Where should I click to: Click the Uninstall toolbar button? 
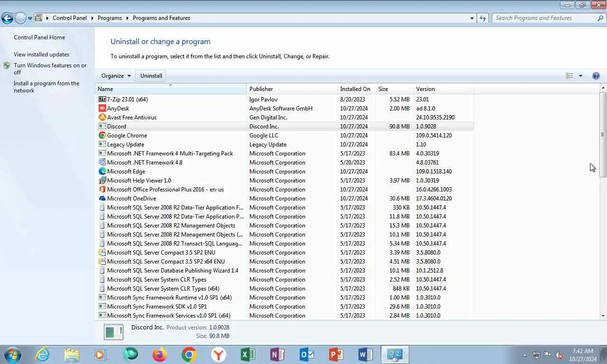coord(151,76)
